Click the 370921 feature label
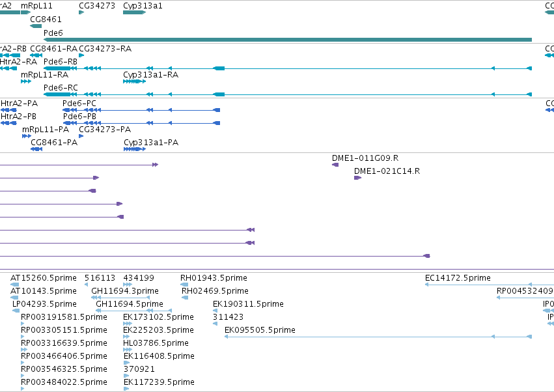 pyautogui.click(x=139, y=370)
